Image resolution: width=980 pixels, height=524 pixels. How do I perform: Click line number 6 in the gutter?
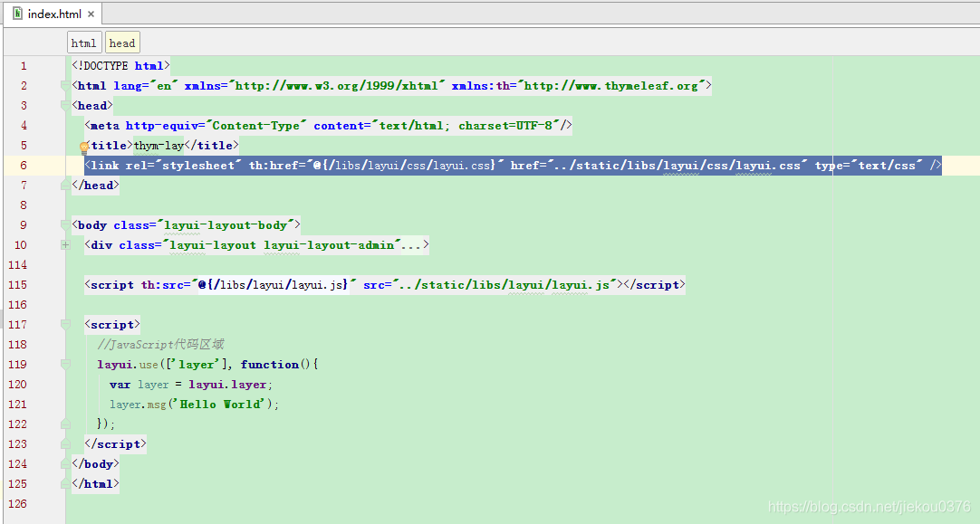tap(24, 166)
